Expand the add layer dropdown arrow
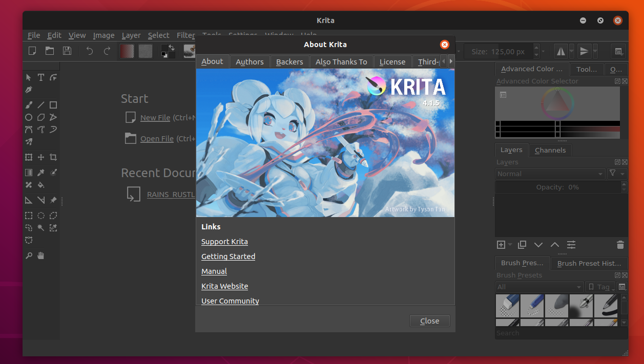Image resolution: width=644 pixels, height=364 pixels. coord(510,245)
